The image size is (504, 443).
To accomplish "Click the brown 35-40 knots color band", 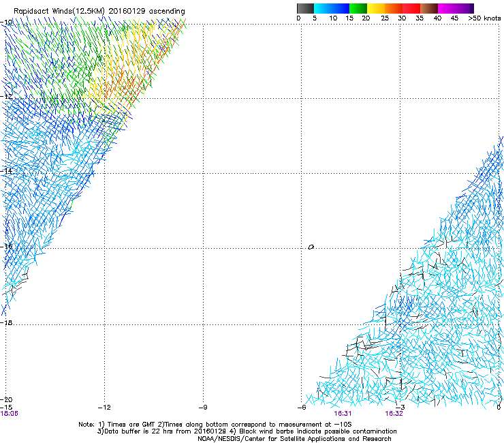I will tap(429, 8).
